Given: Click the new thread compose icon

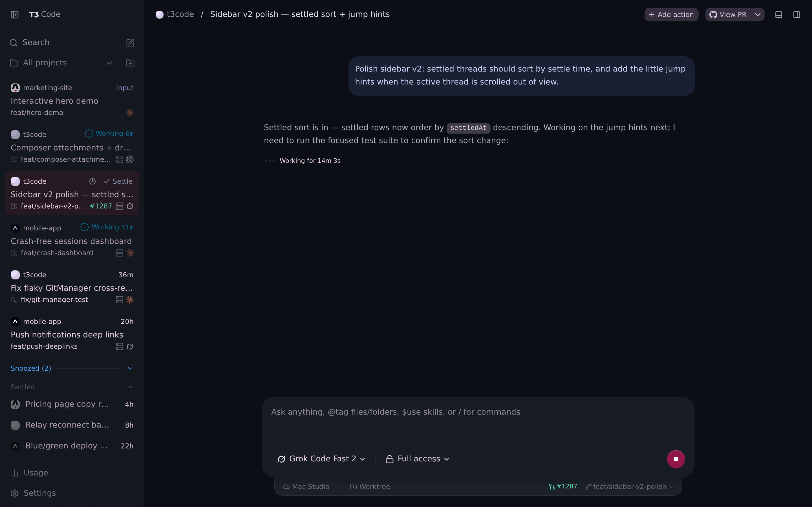Looking at the screenshot, I should point(130,43).
